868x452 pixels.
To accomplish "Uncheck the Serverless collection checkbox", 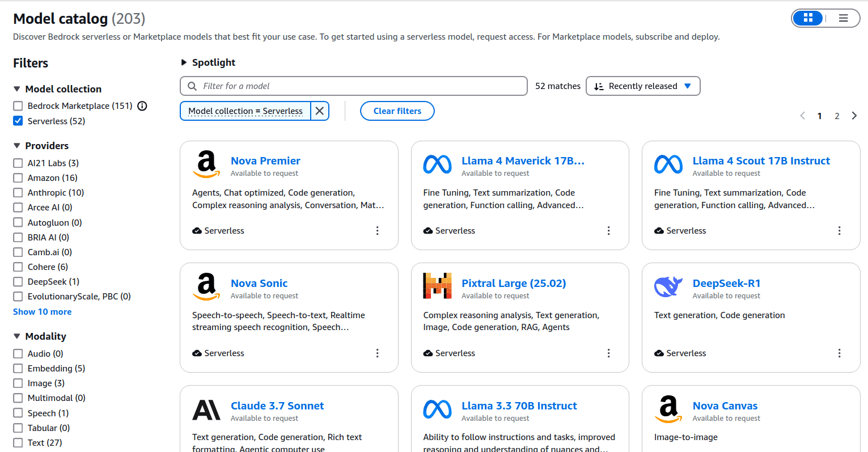I will (18, 121).
